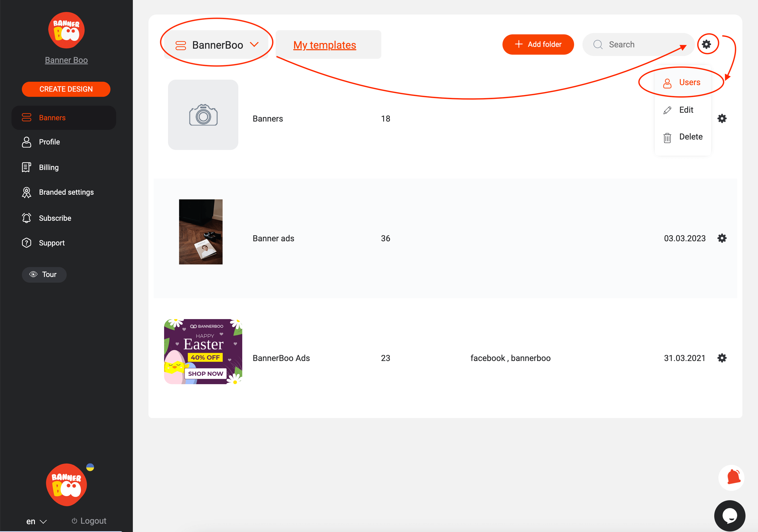Click the banner count 36

tap(386, 238)
